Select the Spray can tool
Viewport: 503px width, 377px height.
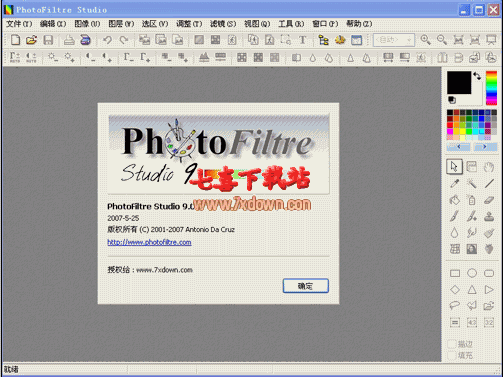[x=472, y=200]
